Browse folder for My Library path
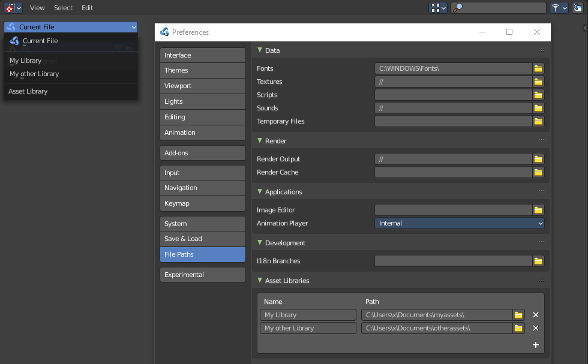This screenshot has width=588, height=364. coord(518,315)
